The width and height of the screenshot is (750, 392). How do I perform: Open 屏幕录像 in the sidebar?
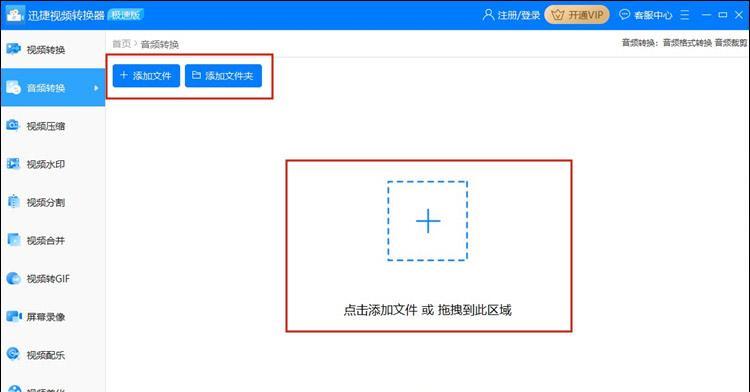coord(53,317)
